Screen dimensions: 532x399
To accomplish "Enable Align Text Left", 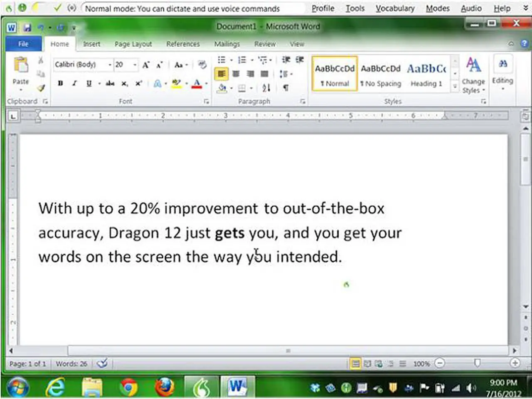I will pos(222,74).
